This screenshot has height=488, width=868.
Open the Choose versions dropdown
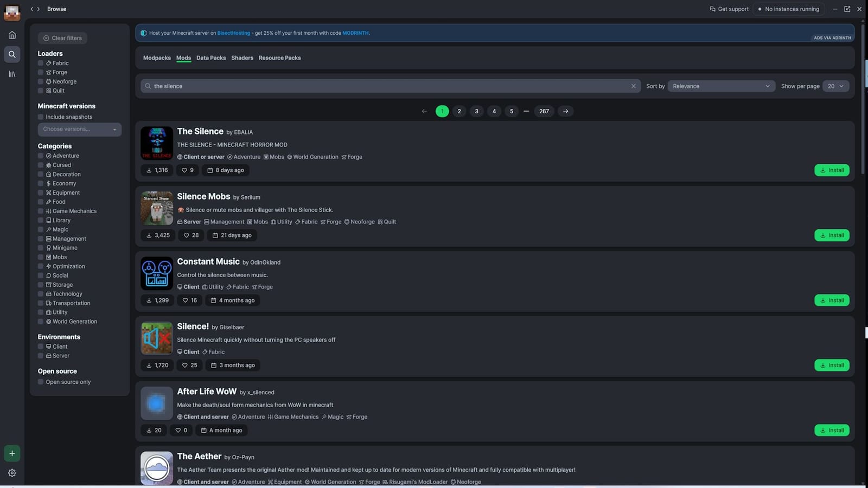79,130
